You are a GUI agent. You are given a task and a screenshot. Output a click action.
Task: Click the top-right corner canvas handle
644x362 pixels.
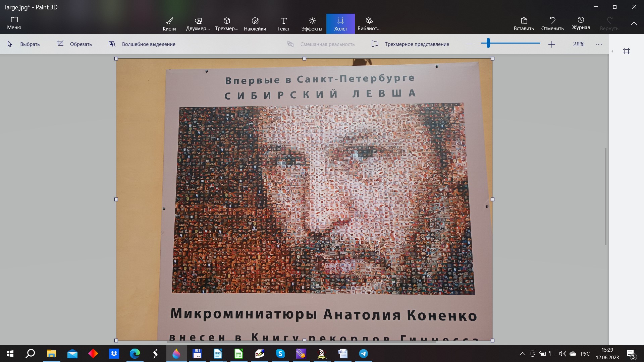coord(492,59)
